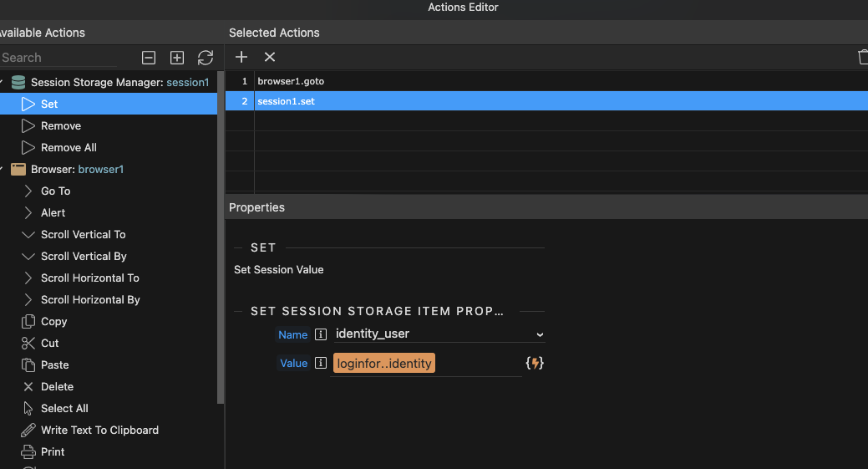This screenshot has width=868, height=469.
Task: Focus the Search actions field
Action: pyautogui.click(x=58, y=58)
